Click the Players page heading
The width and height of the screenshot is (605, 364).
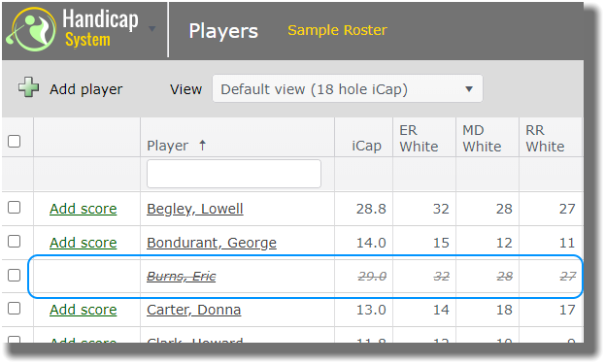point(223,31)
